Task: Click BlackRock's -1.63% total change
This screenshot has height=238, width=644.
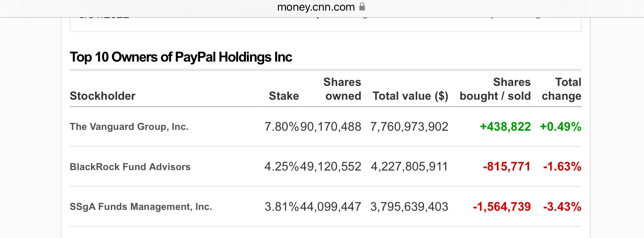Action: click(562, 167)
